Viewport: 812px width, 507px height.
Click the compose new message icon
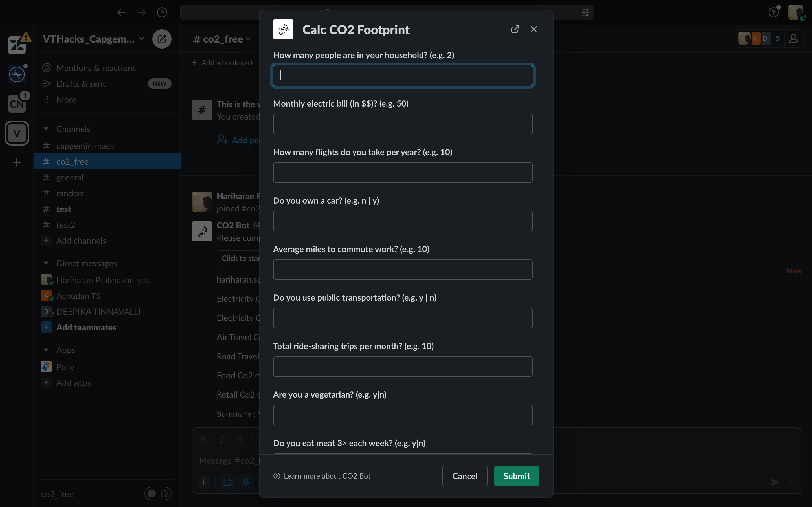click(x=162, y=39)
